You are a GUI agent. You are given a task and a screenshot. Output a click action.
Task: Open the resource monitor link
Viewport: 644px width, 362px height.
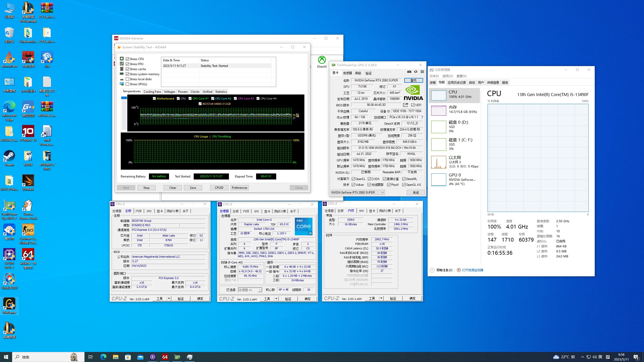click(x=472, y=270)
